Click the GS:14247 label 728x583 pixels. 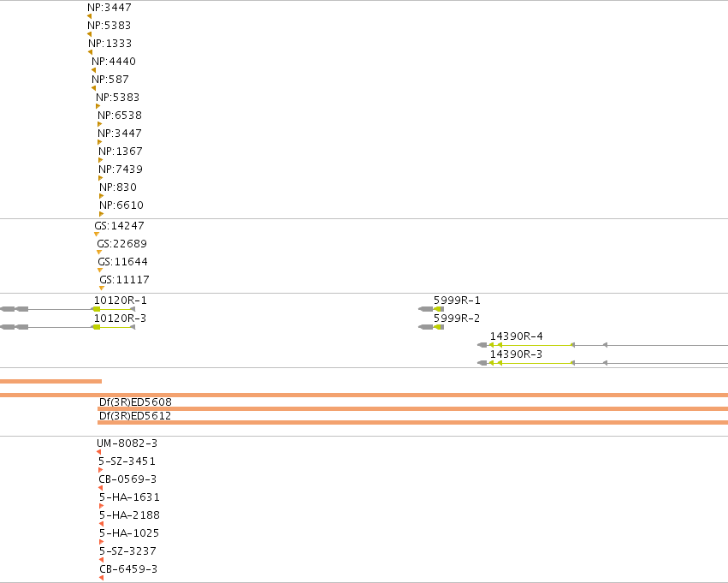pyautogui.click(x=119, y=226)
